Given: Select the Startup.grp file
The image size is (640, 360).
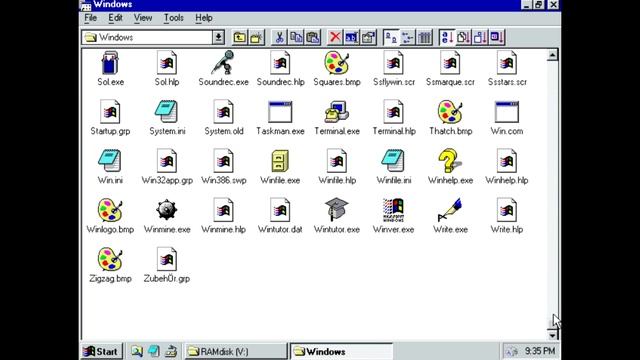Looking at the screenshot, I should coord(110,117).
